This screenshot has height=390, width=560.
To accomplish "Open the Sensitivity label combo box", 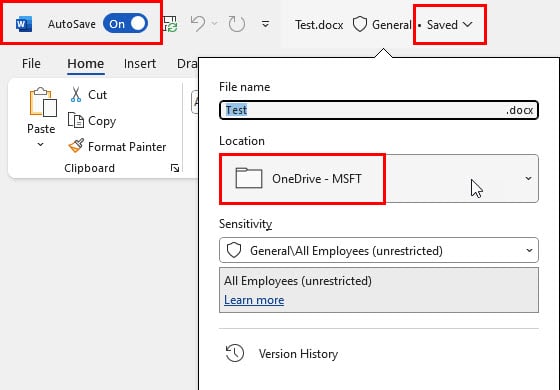I will point(379,250).
